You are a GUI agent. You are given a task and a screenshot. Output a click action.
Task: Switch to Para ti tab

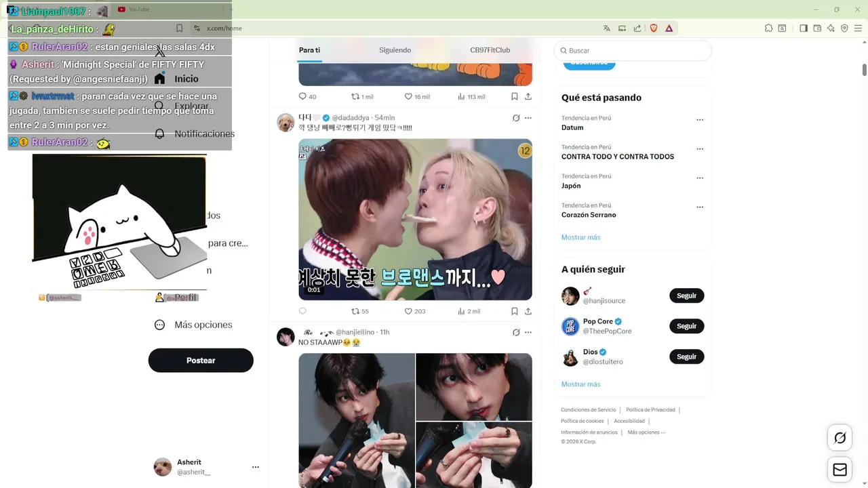pos(309,50)
